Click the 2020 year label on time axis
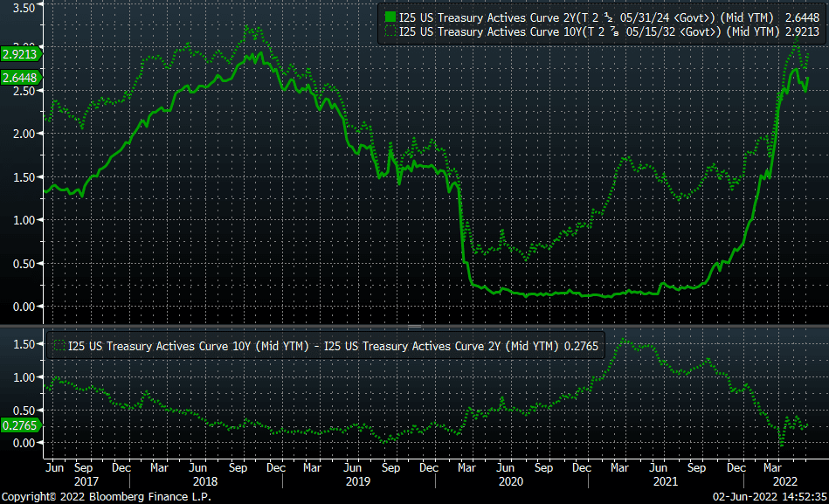 point(510,481)
